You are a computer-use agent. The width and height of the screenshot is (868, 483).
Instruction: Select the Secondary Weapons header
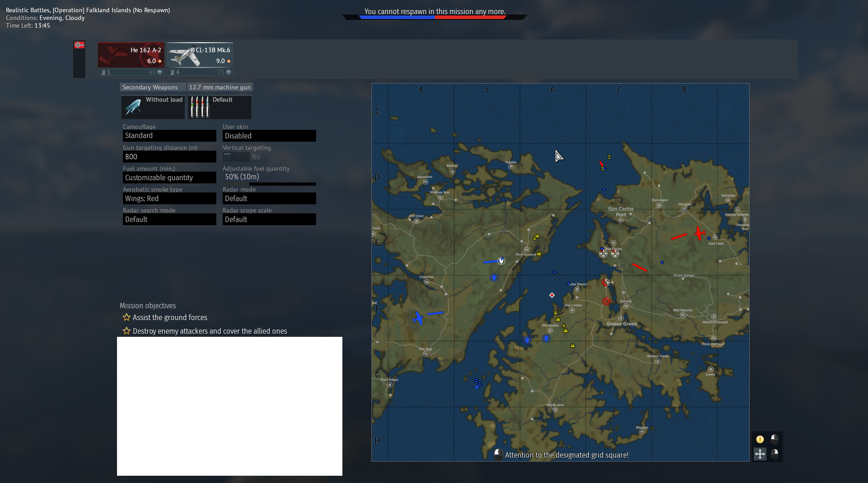153,87
